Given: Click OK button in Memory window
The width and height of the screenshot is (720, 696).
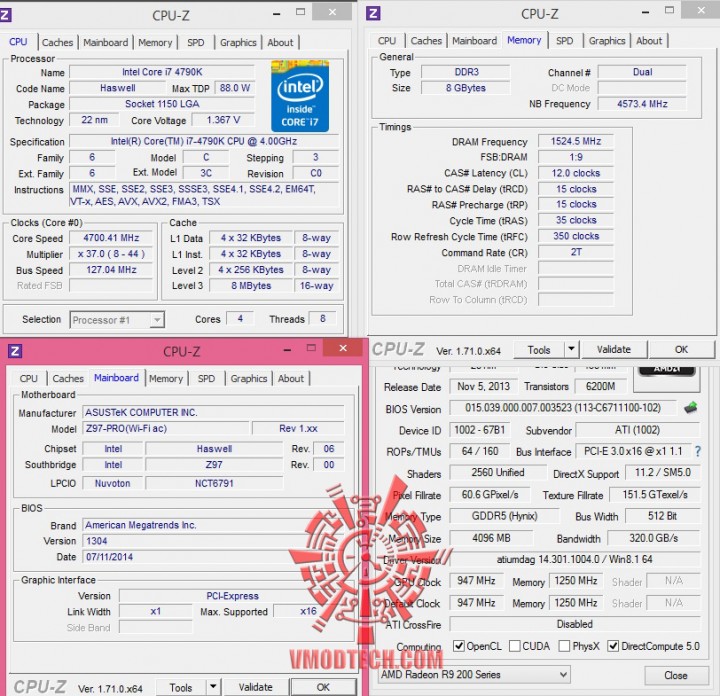Looking at the screenshot, I should [x=681, y=349].
